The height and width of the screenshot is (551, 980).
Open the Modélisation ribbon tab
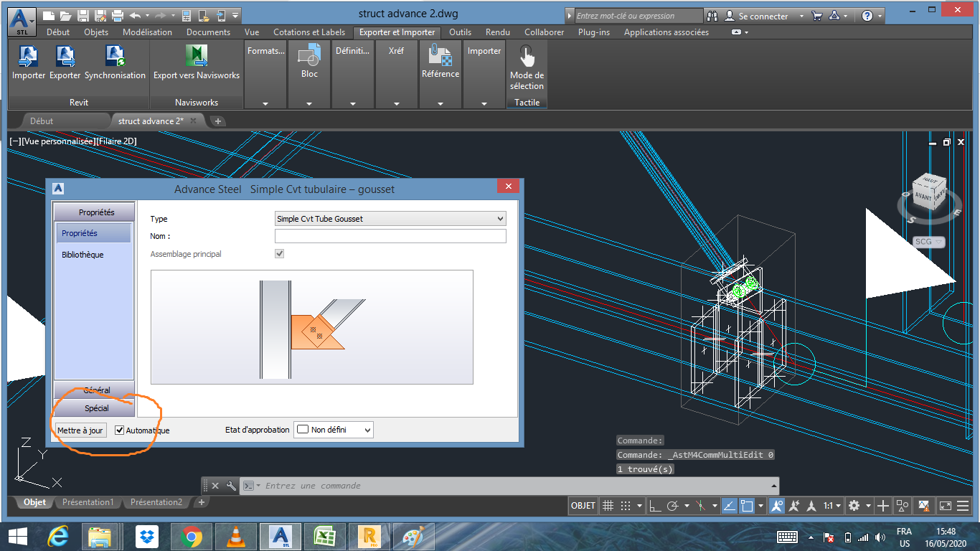coord(147,32)
